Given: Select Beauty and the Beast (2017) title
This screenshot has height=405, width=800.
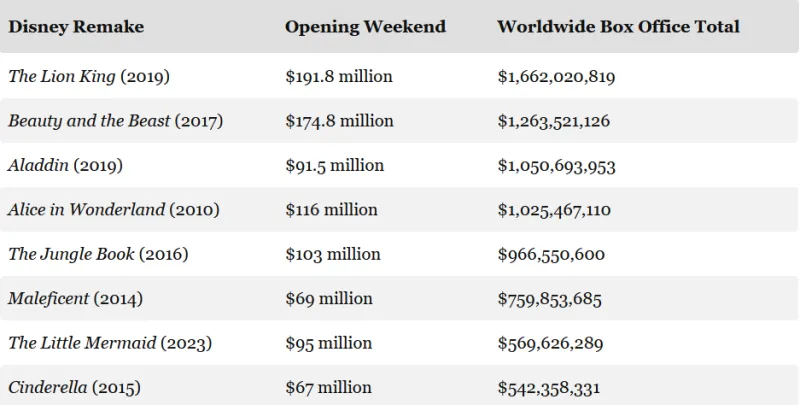Looking at the screenshot, I should (x=115, y=121).
